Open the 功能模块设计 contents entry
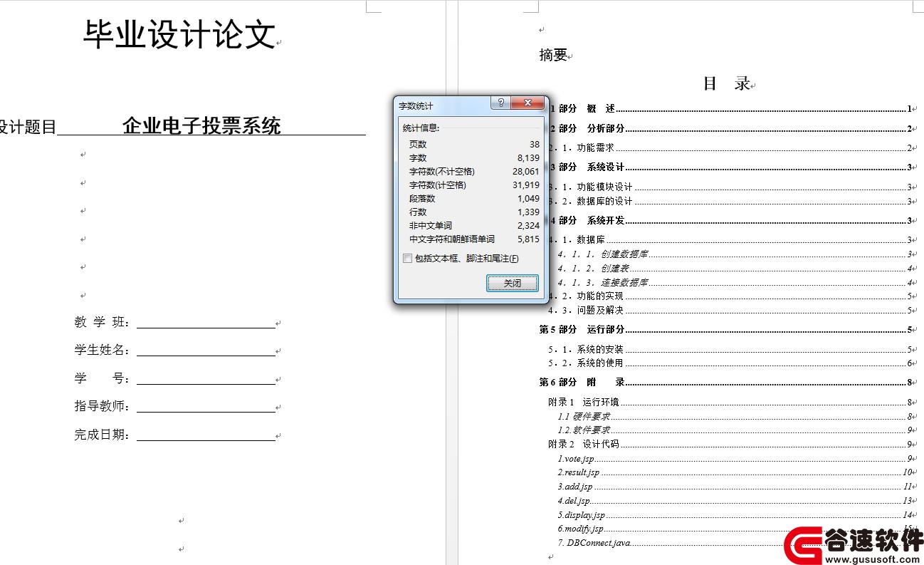This screenshot has height=565, width=924. click(x=730, y=187)
